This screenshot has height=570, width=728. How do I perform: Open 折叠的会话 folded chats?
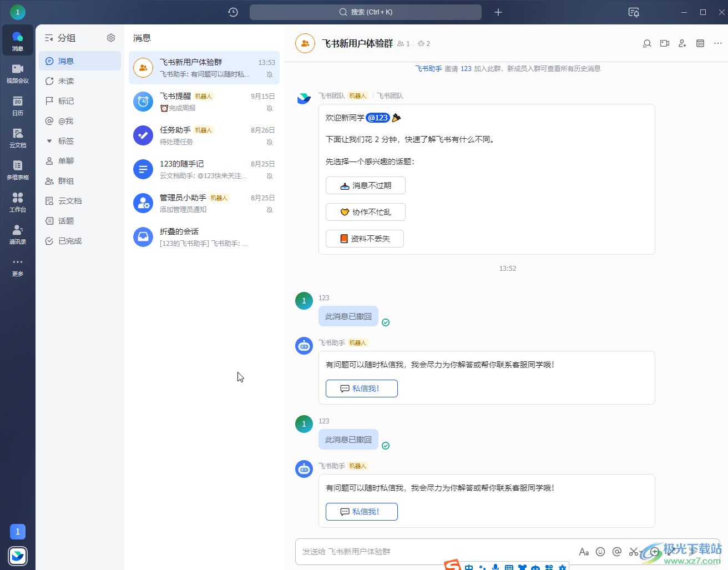[204, 237]
